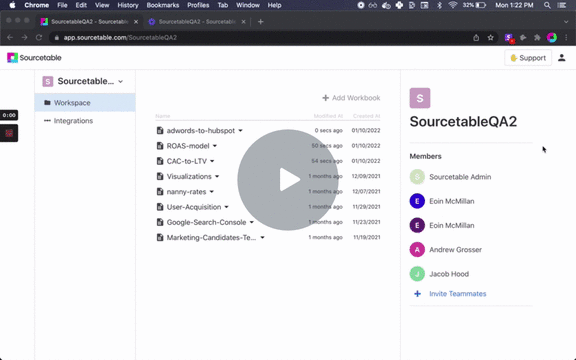Click Invite Teammates link
The height and width of the screenshot is (360, 576).
coord(458,294)
